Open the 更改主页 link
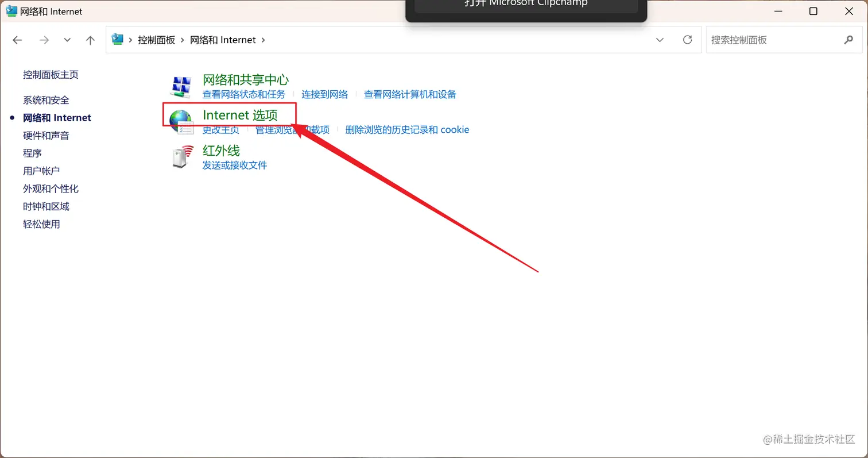 tap(220, 129)
